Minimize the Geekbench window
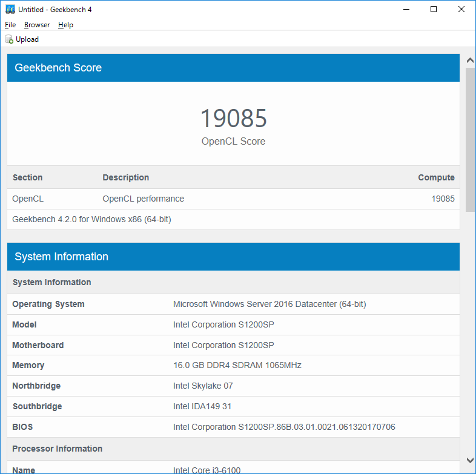 click(406, 10)
